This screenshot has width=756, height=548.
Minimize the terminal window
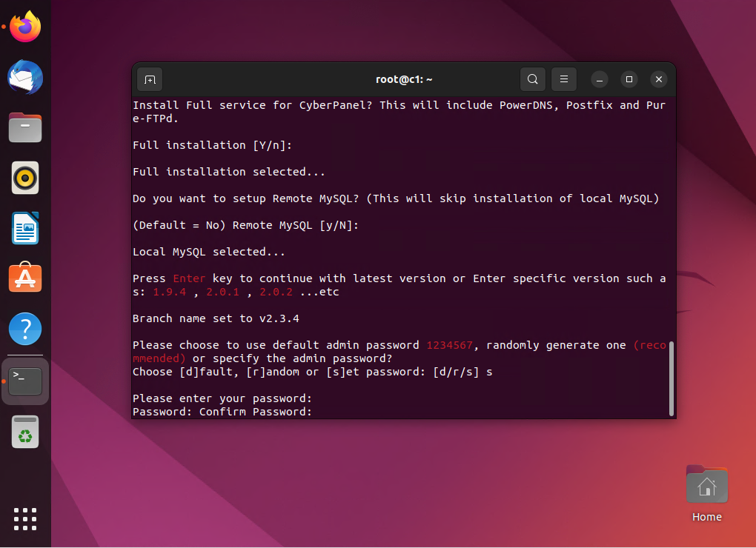tap(600, 79)
